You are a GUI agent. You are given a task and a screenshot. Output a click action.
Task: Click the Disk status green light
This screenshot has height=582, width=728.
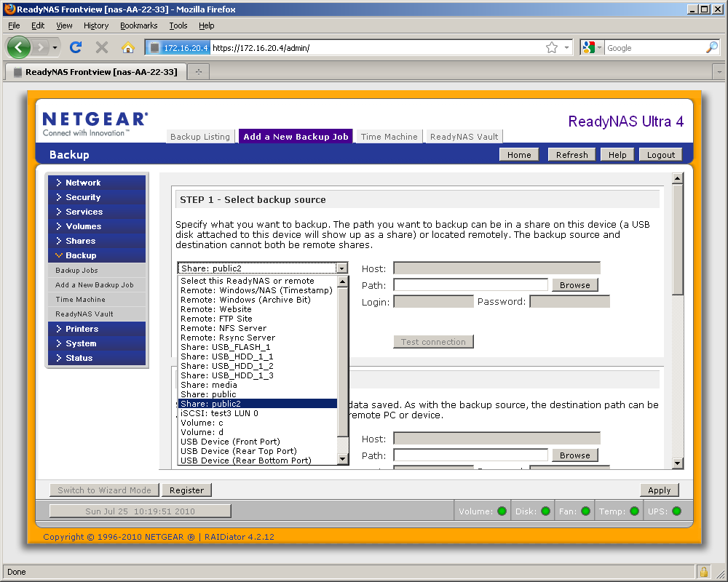[545, 511]
